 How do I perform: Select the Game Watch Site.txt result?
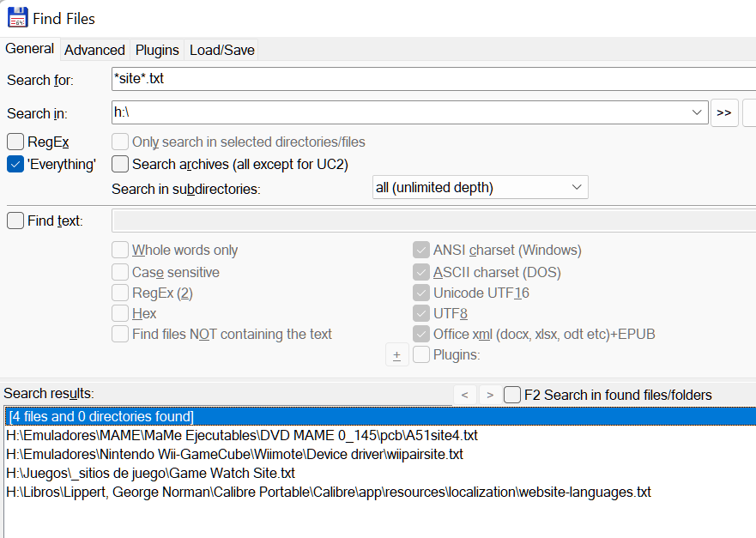(x=380, y=473)
